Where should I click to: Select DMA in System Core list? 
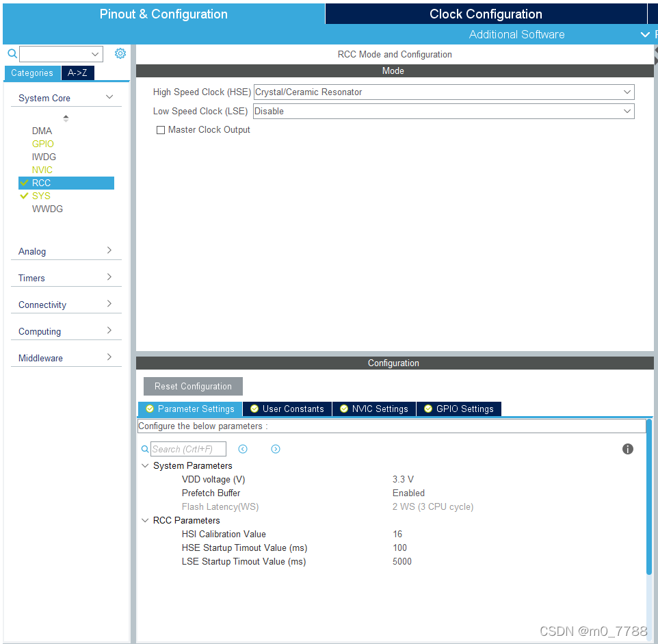[42, 131]
